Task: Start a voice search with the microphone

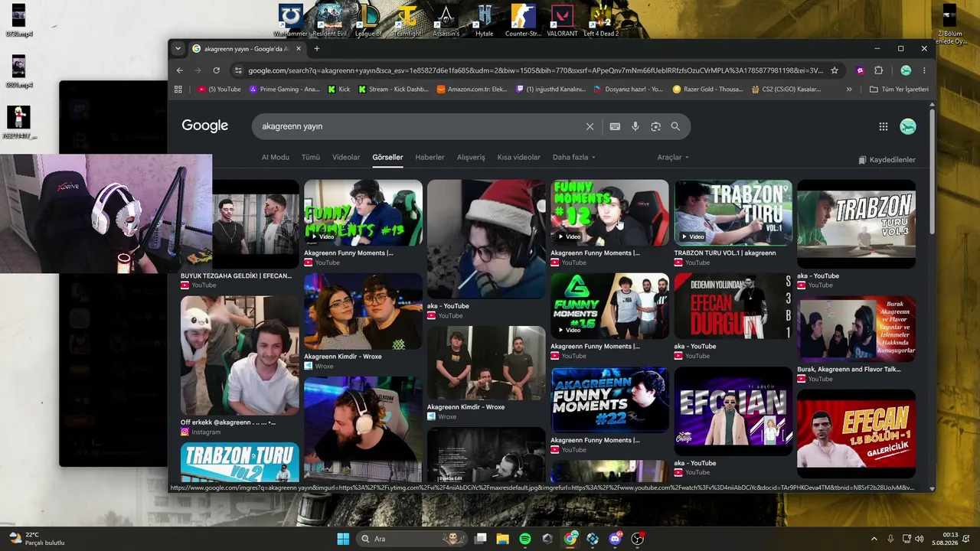Action: (x=635, y=126)
